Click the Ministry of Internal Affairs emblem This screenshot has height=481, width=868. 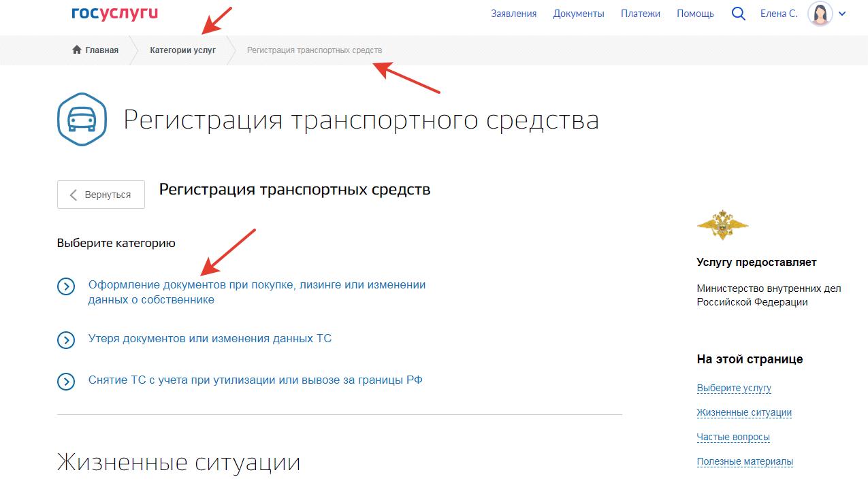coord(722,225)
